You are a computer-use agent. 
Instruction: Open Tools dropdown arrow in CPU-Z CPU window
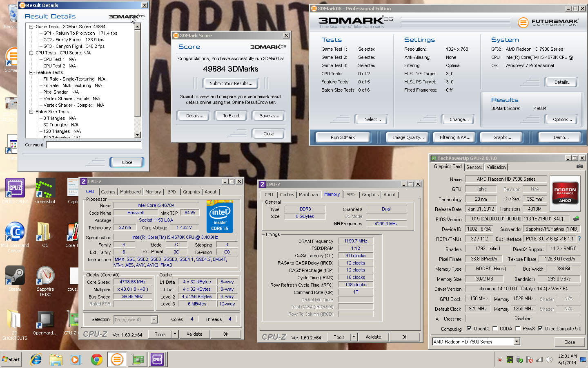(175, 334)
